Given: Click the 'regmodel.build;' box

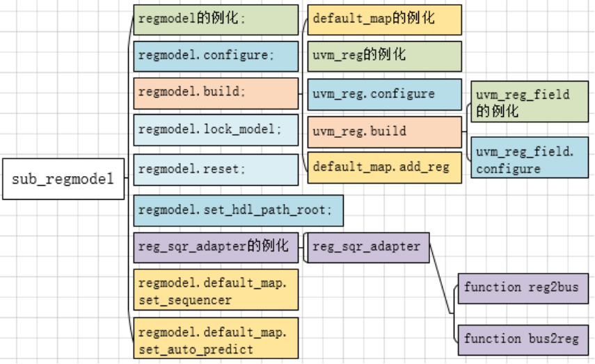Looking at the screenshot, I should 216,93.
